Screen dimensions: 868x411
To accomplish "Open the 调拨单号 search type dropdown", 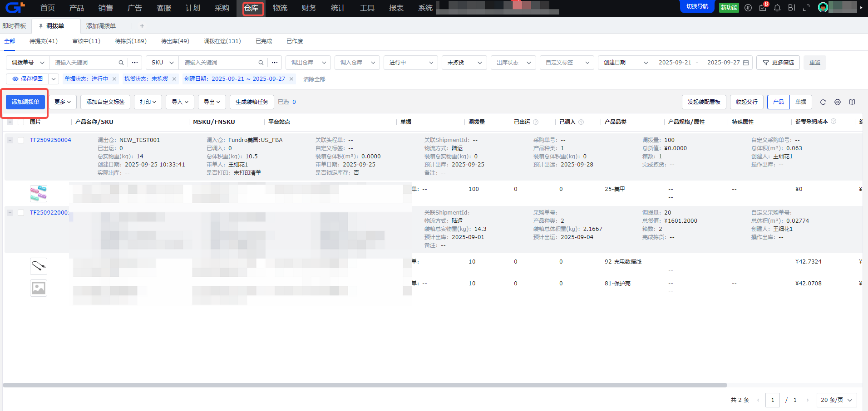I will click(28, 63).
